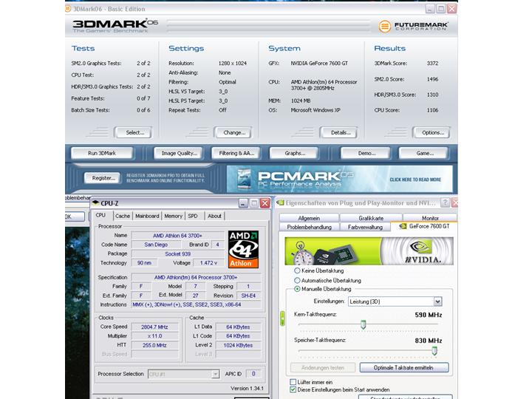Click the processor Name field AMD Athlon 64 3700+
This screenshot has height=399, width=532.
coord(177,236)
